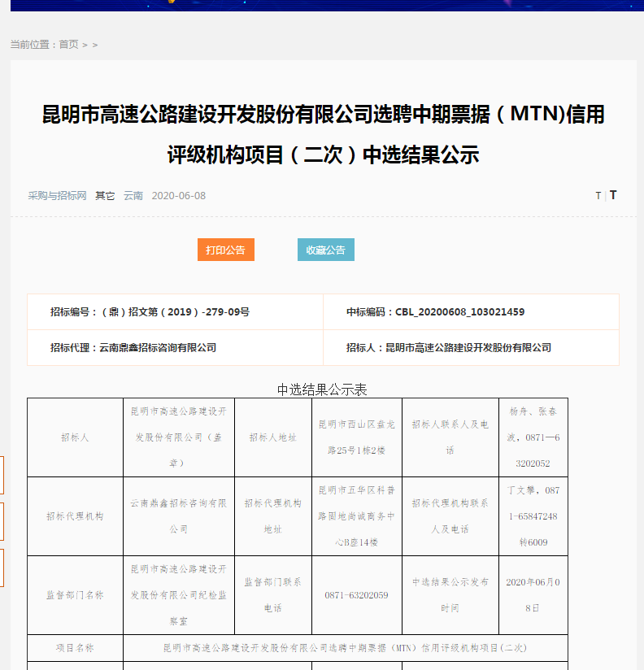Click the address cell 昆明市西山区盘龙路25号
The image size is (644, 670).
pos(356,437)
